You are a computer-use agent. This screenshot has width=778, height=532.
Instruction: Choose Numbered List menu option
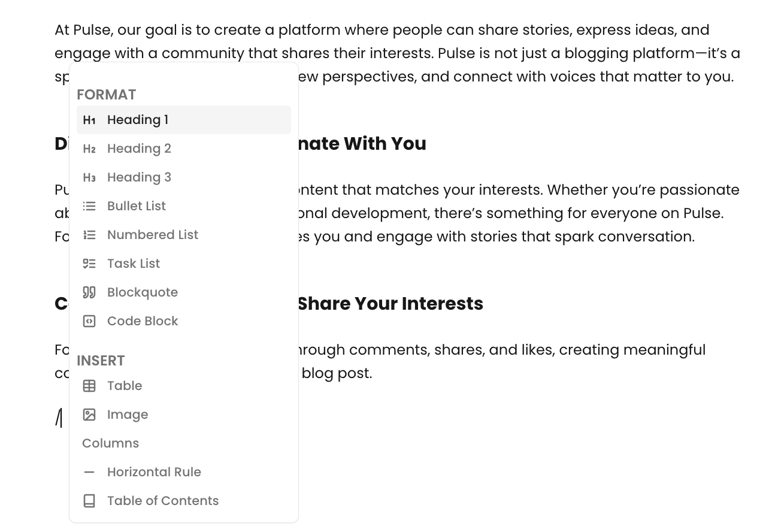click(153, 235)
